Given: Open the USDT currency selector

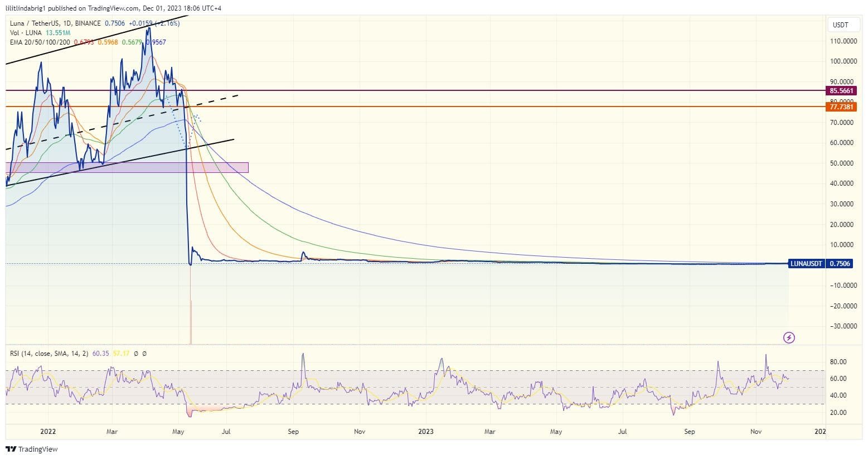Looking at the screenshot, I should [840, 25].
